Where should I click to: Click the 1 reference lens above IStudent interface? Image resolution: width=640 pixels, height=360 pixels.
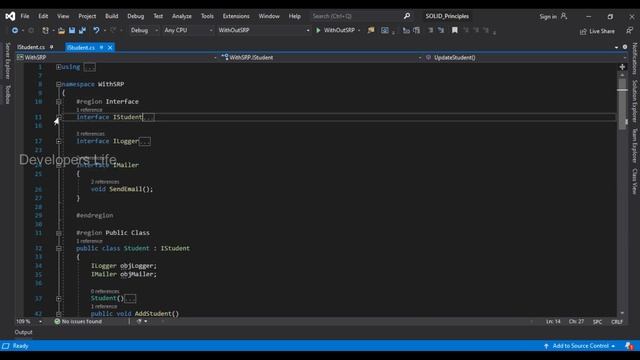pos(89,110)
